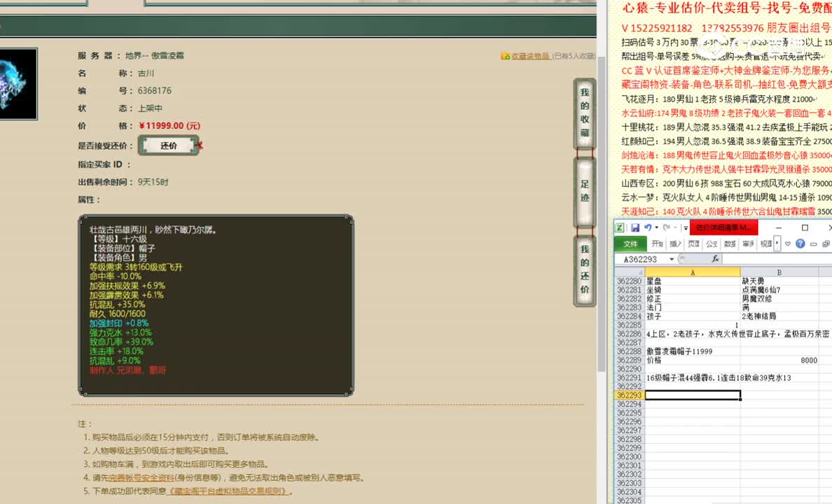Open the Name Box dropdown showing A362293

pyautogui.click(x=672, y=259)
